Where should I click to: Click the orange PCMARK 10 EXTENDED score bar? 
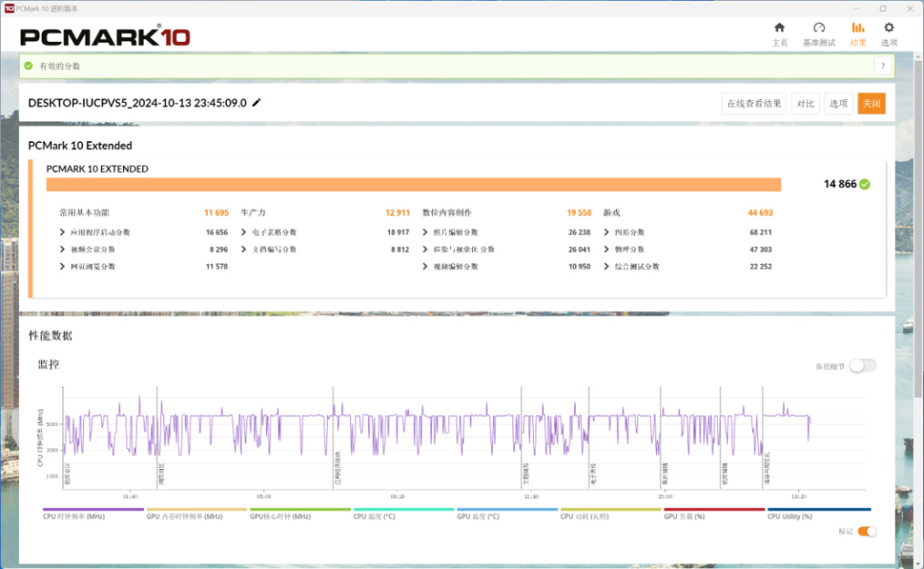(414, 185)
